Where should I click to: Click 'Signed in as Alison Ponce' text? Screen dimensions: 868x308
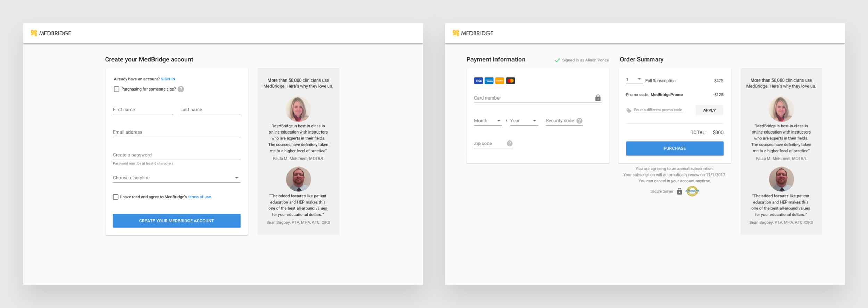click(x=585, y=60)
